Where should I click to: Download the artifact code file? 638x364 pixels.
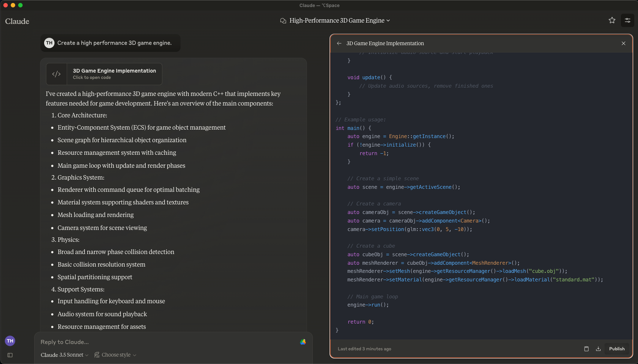(x=598, y=349)
